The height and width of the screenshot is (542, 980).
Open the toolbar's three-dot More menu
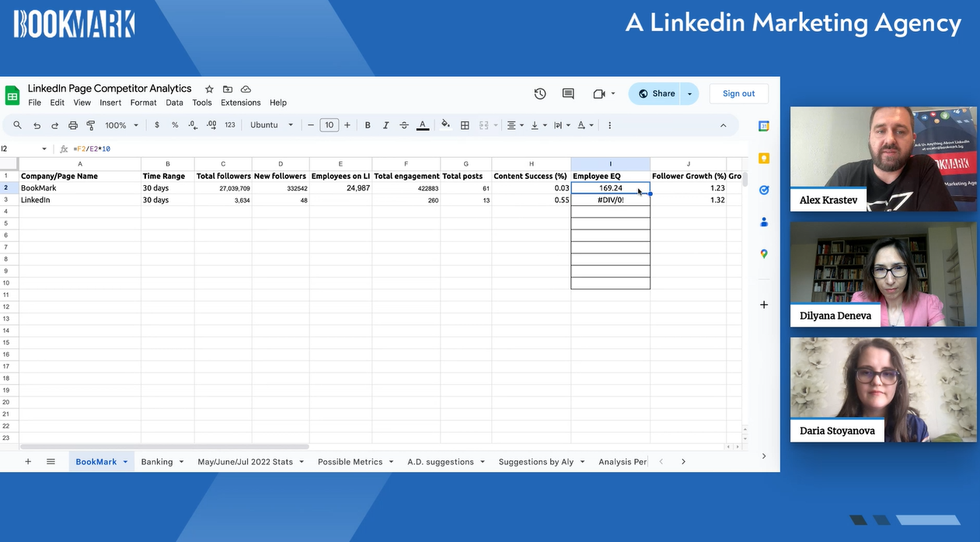pyautogui.click(x=609, y=125)
